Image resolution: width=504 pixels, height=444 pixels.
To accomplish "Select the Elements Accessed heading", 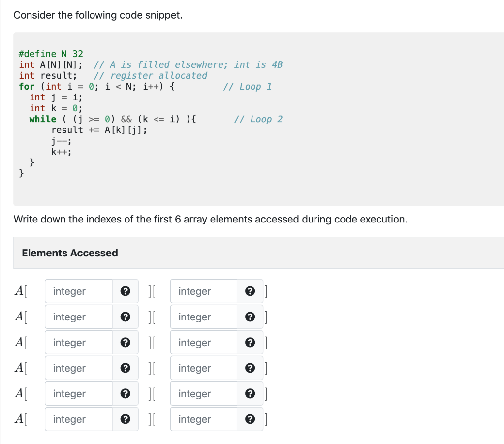I will click(69, 253).
